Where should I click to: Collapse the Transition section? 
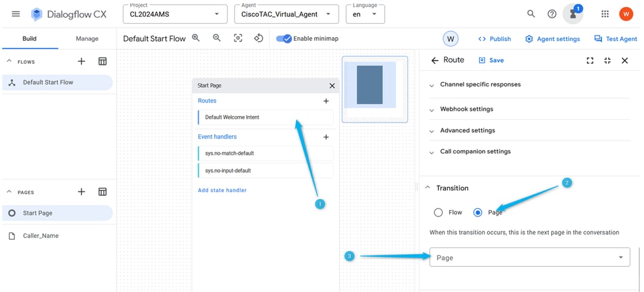pos(427,188)
